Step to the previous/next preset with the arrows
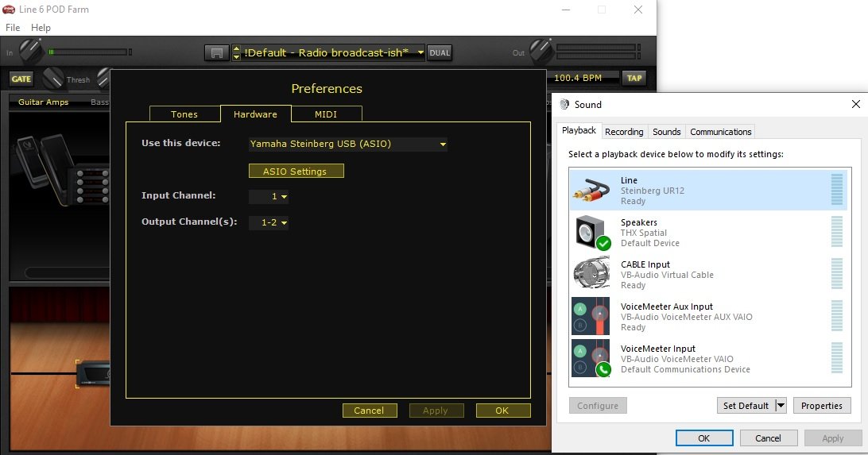The height and width of the screenshot is (455, 868). coord(236,53)
